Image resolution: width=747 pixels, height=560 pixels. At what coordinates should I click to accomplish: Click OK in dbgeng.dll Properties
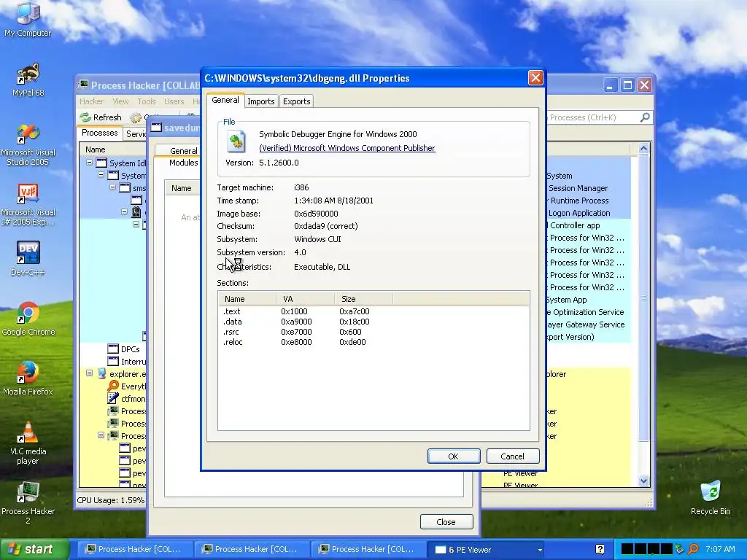pos(454,456)
